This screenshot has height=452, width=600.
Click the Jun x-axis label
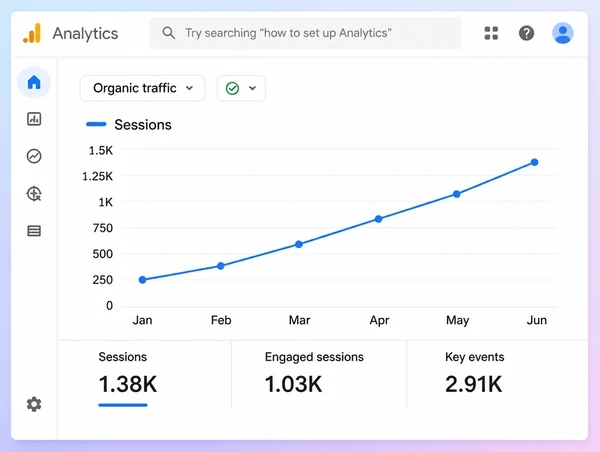[536, 320]
